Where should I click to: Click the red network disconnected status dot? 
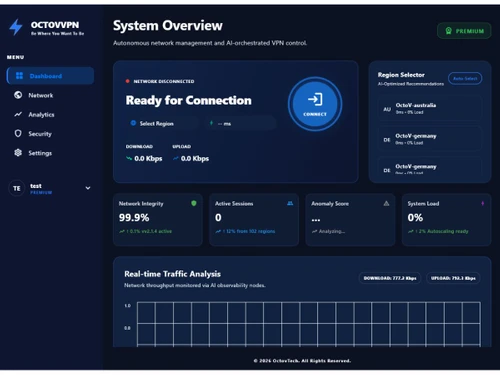[127, 81]
